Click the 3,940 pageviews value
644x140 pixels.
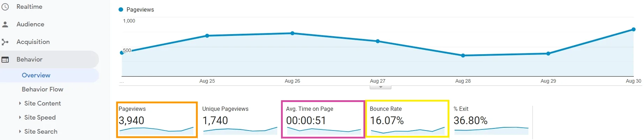click(132, 121)
